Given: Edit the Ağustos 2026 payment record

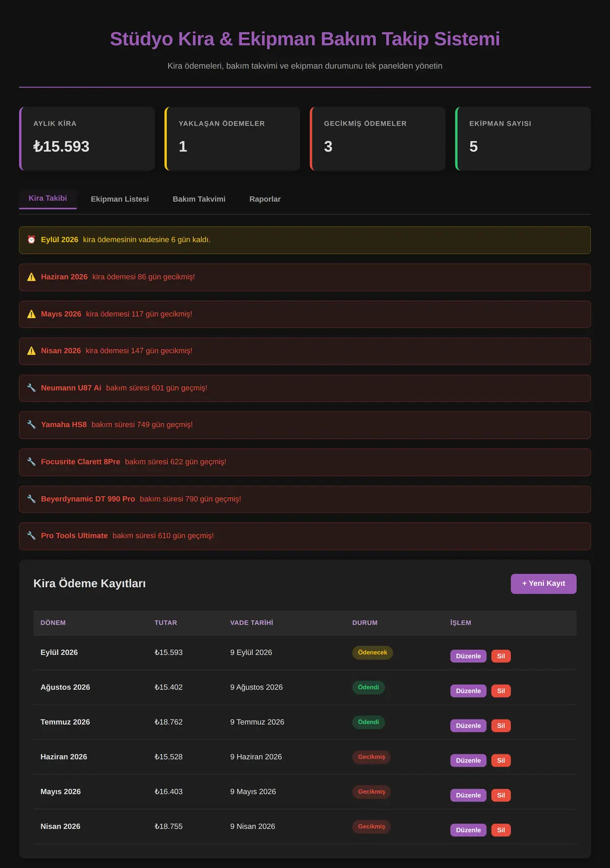Looking at the screenshot, I should coord(468,691).
